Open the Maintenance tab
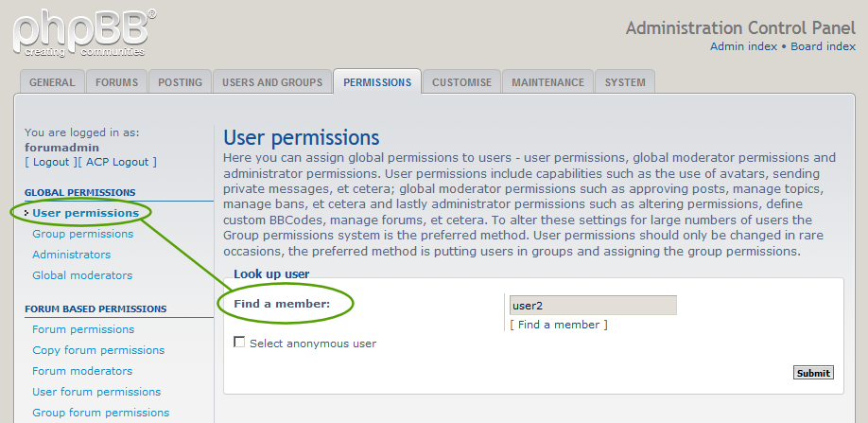Screen dimensions: 868x423 pos(547,82)
